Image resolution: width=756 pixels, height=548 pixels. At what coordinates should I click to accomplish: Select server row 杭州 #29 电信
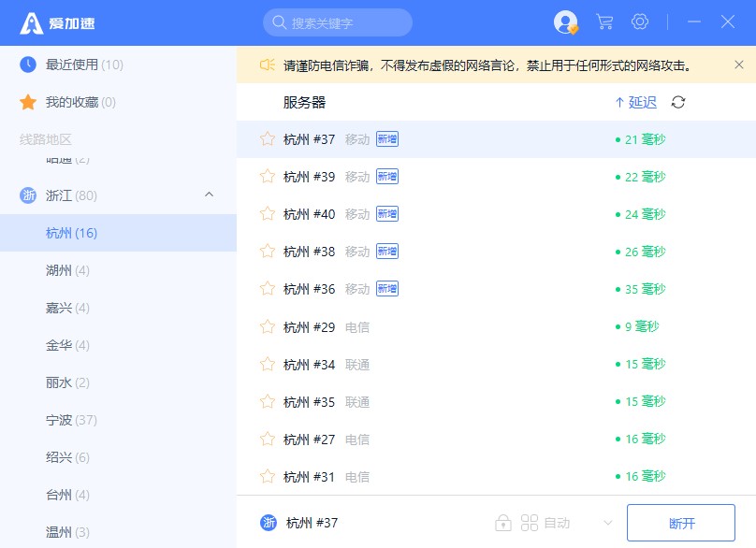[496, 327]
